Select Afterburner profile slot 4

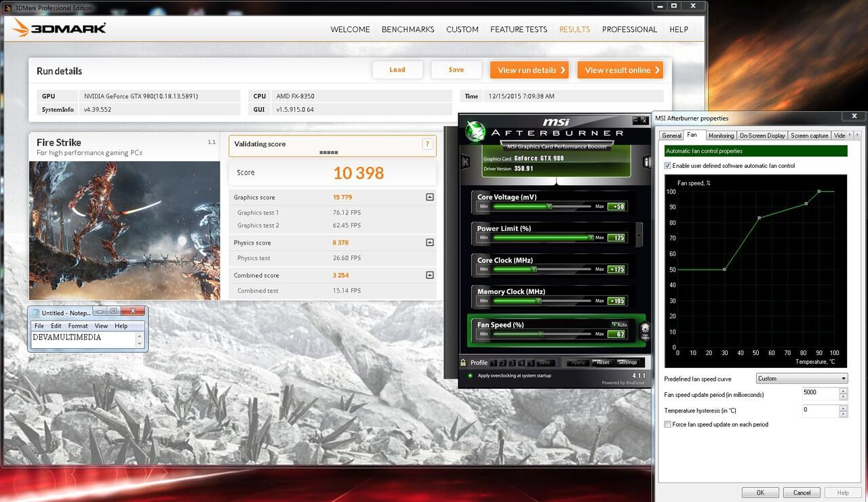(522, 362)
